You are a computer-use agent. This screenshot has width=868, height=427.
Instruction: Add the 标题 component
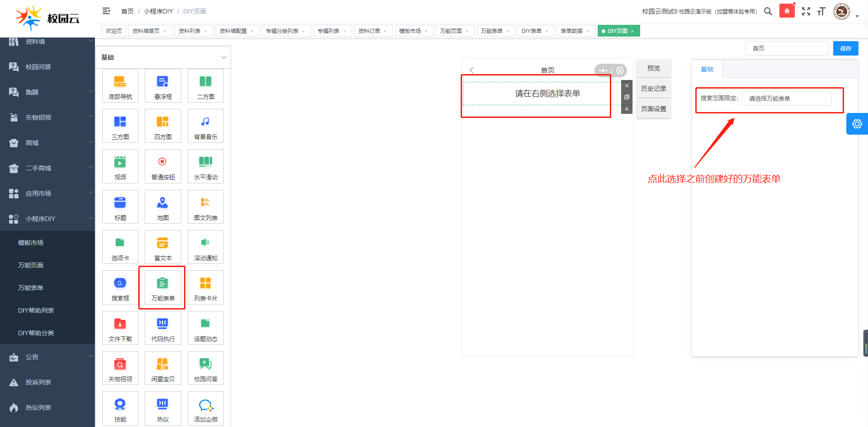point(120,207)
